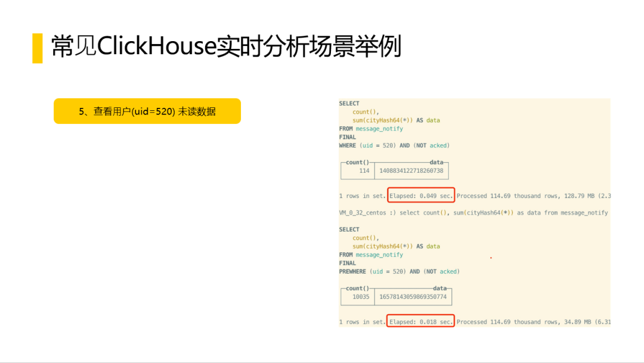Select the data value "16578143059869350774"

(x=413, y=297)
